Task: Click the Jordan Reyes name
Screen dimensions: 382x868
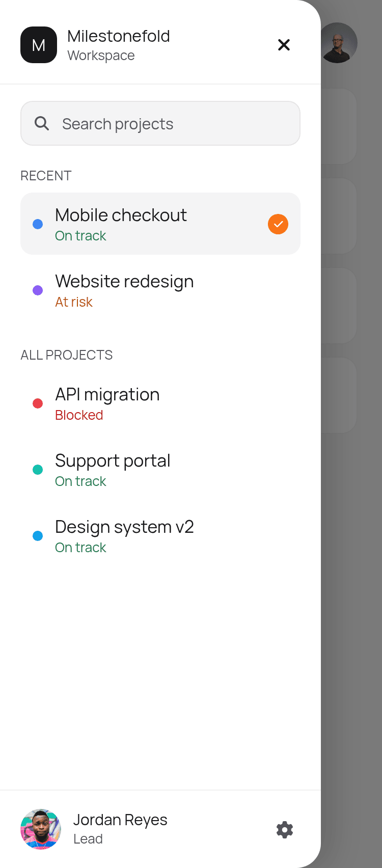Action: (x=120, y=820)
